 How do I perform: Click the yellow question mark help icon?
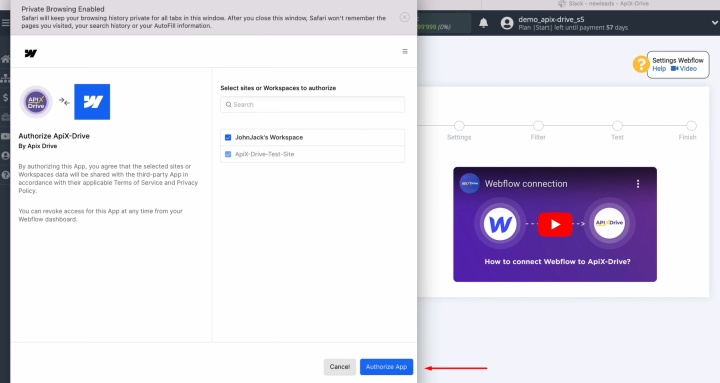click(640, 64)
